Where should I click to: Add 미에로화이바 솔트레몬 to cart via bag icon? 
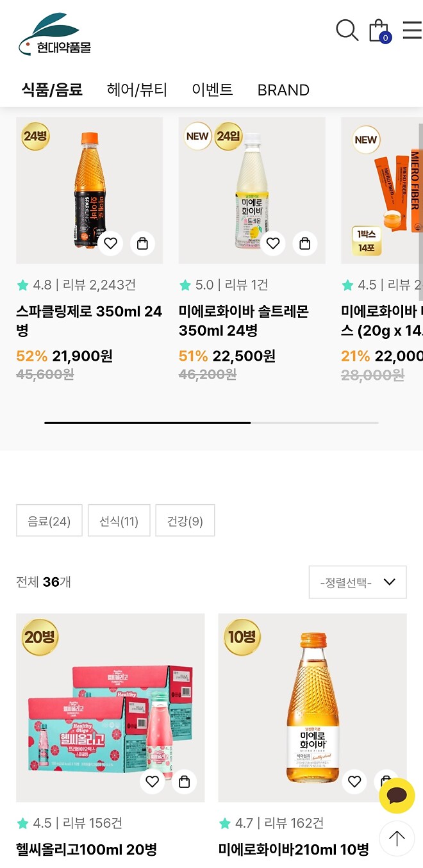tap(304, 243)
